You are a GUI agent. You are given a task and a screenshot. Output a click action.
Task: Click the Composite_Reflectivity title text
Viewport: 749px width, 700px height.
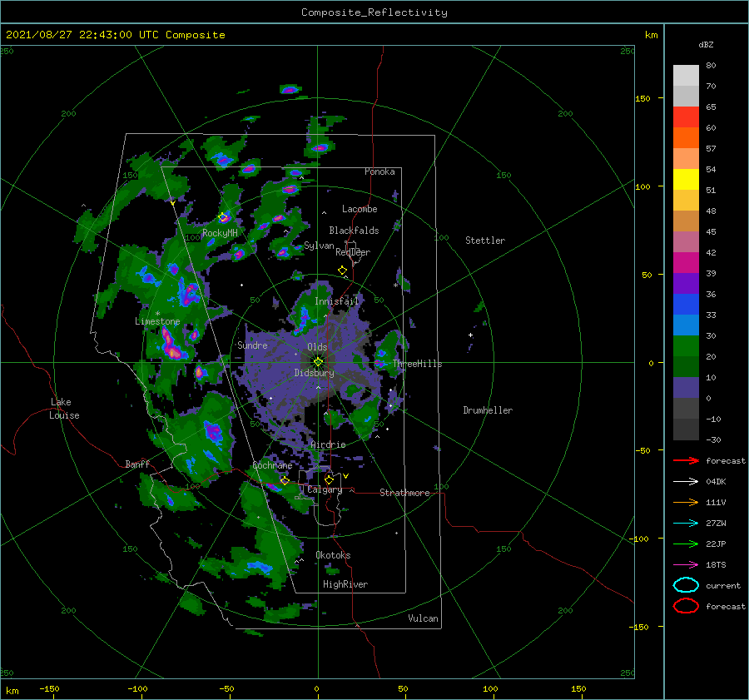pos(374,12)
